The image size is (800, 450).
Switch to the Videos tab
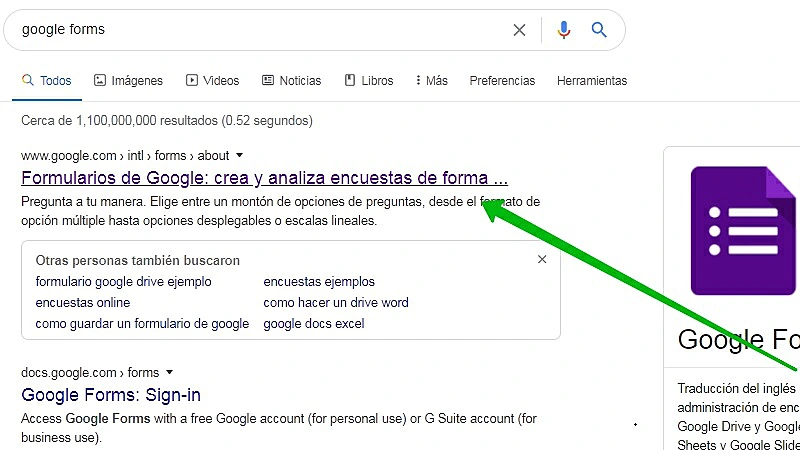[x=212, y=81]
